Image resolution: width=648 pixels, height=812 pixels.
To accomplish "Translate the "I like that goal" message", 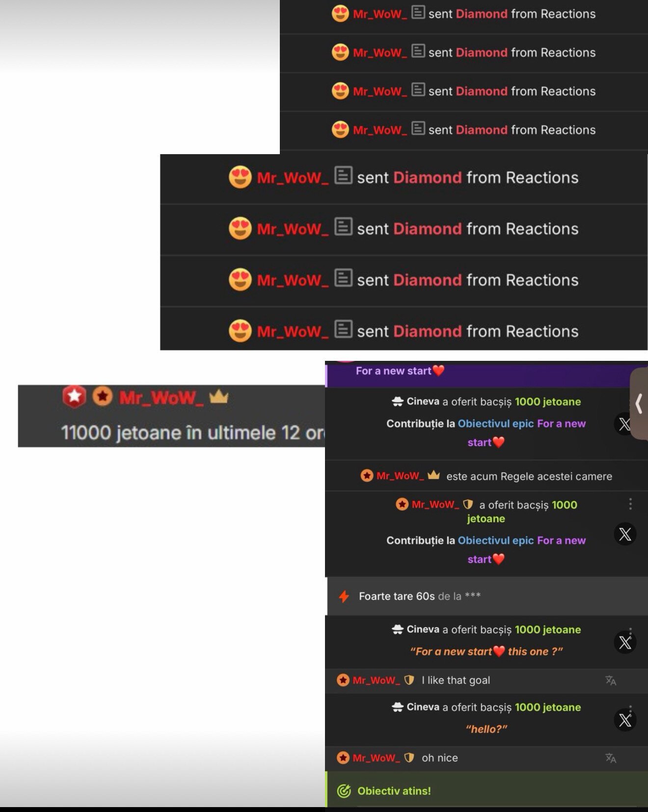I will click(x=611, y=680).
